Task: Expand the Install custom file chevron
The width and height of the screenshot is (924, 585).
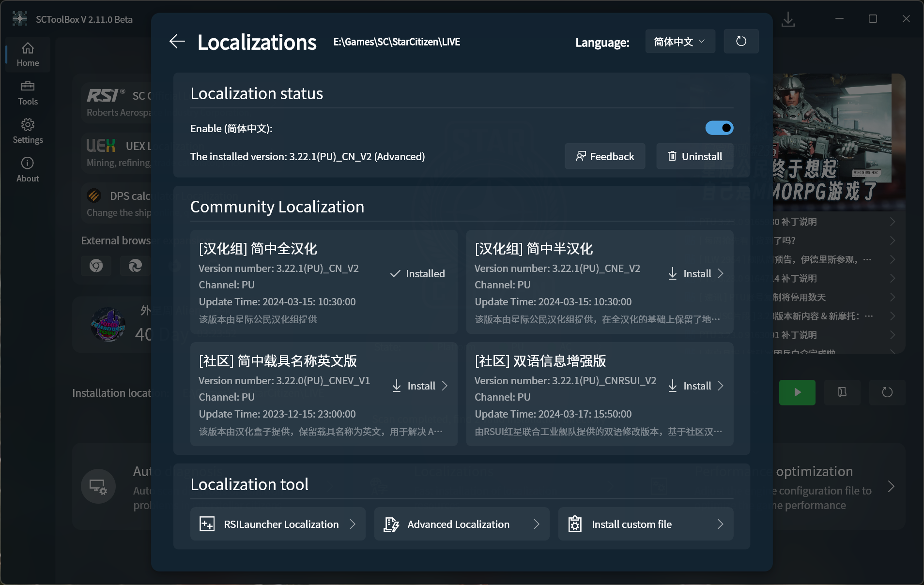Action: [720, 524]
